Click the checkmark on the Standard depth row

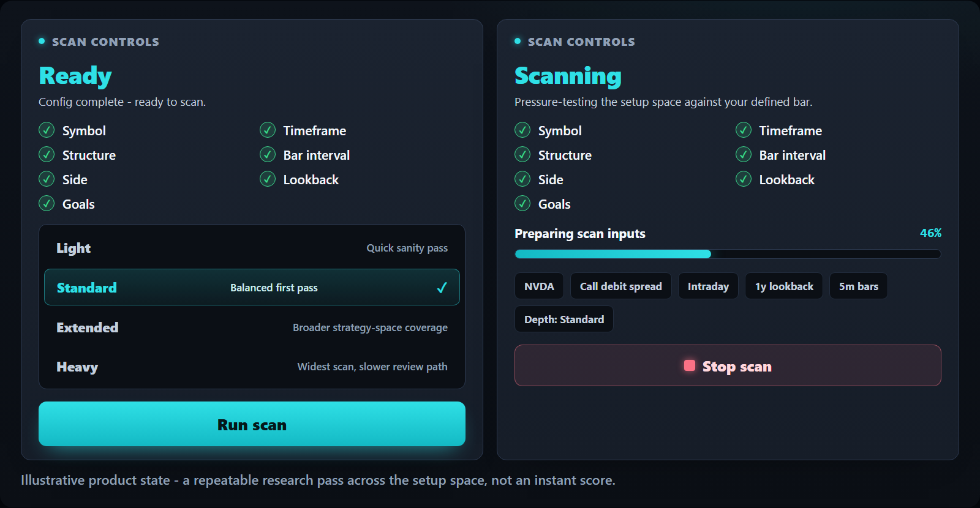[442, 288]
